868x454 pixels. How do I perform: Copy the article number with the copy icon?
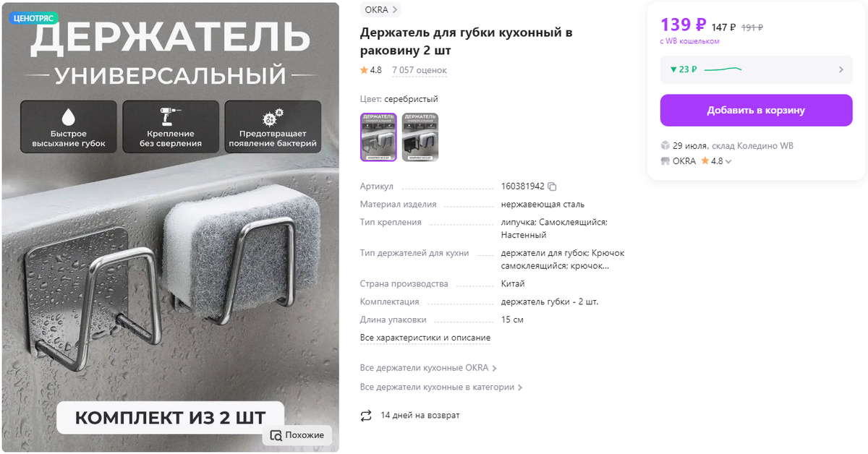click(x=553, y=187)
